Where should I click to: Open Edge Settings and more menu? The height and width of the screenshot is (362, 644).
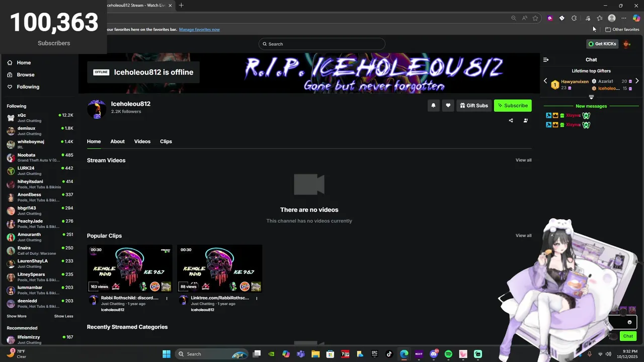[x=624, y=18]
